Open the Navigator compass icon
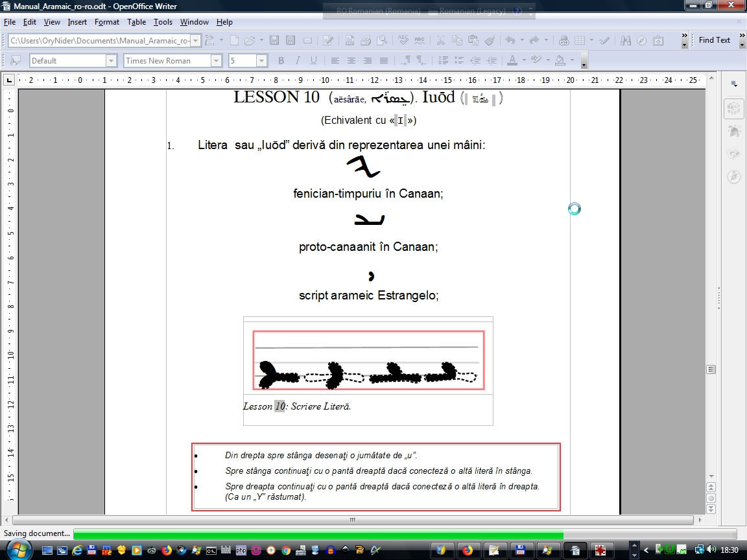This screenshot has width=747, height=560. (x=641, y=40)
